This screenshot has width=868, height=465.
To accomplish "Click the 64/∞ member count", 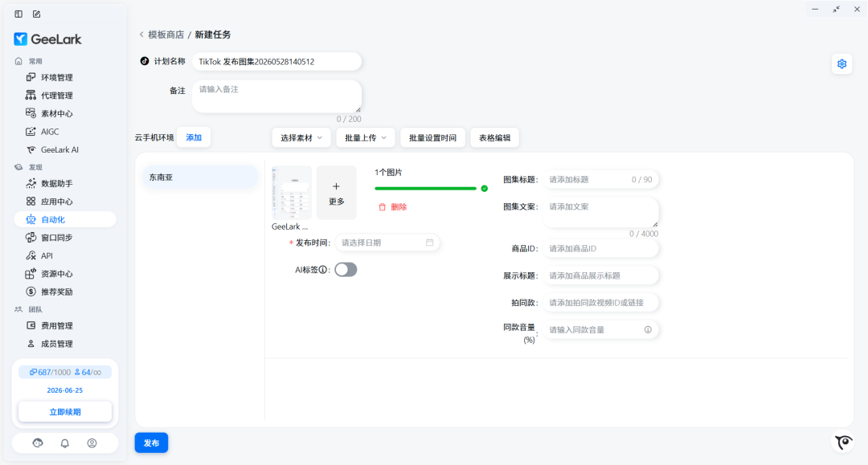I will 88,372.
